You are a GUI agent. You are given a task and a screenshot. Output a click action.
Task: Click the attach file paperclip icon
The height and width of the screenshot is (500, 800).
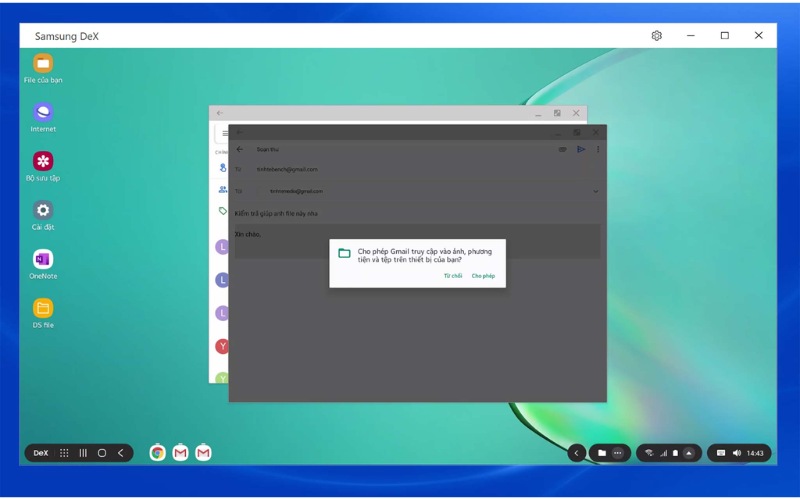click(x=562, y=149)
